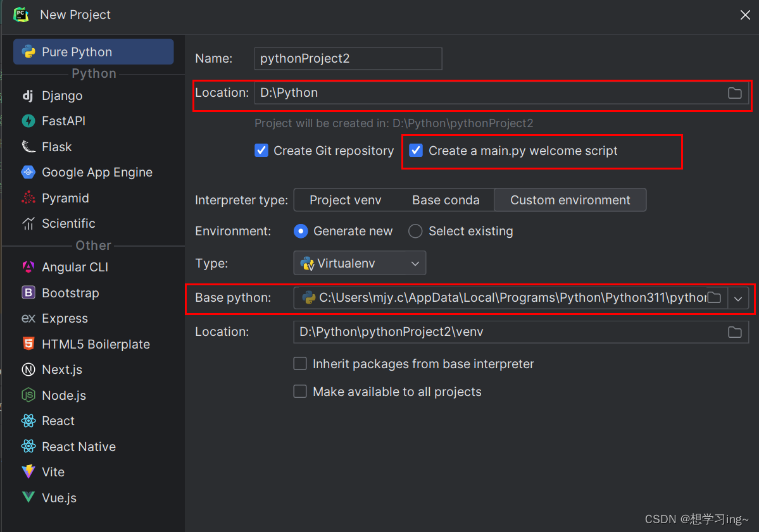Switch to Base conda interpreter type

click(446, 201)
